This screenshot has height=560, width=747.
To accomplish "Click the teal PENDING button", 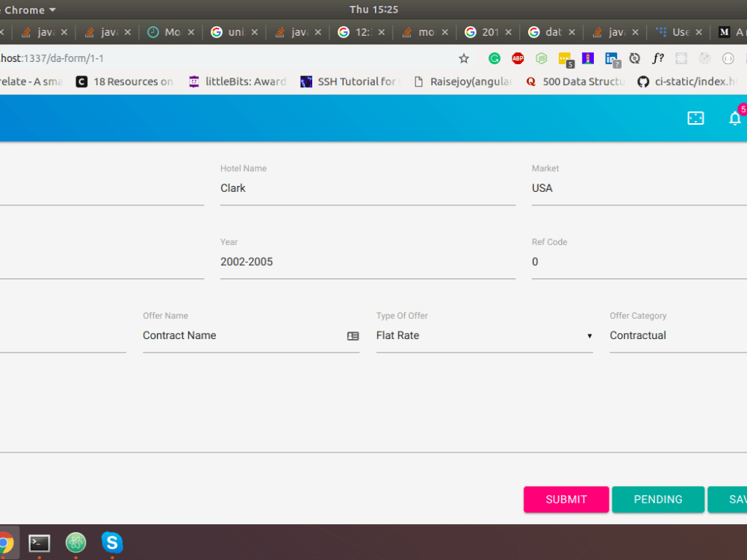I will (658, 500).
